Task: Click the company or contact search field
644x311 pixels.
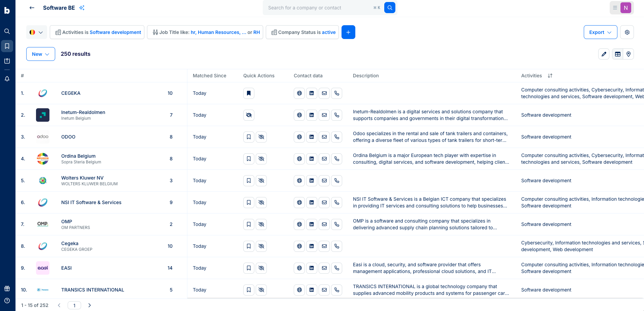Action: [320, 8]
